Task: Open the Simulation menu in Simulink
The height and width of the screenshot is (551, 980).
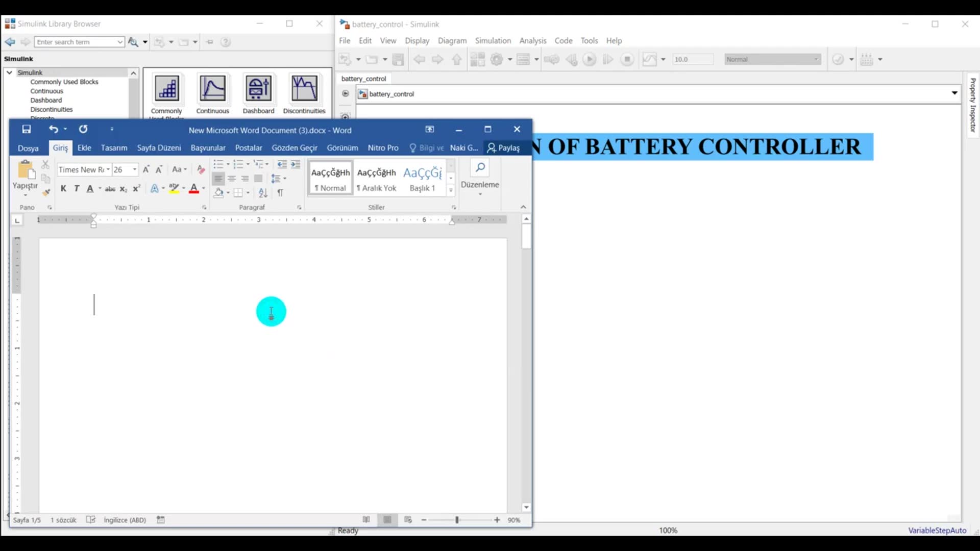Action: 493,41
